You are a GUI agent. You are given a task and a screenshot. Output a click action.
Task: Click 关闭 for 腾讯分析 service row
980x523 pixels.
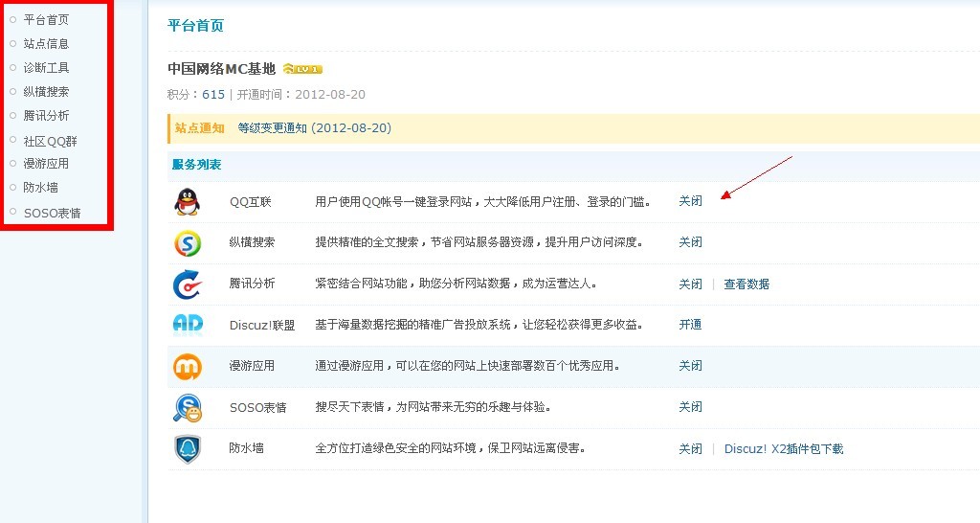point(691,284)
